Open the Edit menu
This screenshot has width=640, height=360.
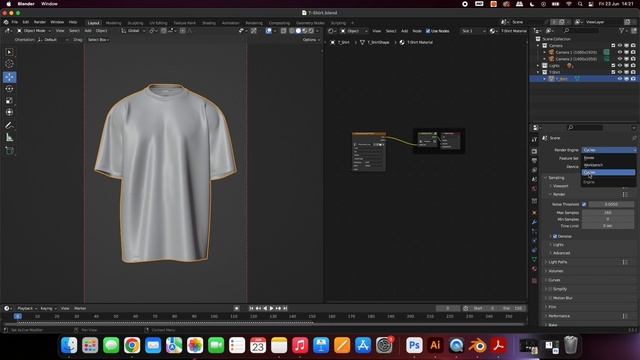pos(26,22)
